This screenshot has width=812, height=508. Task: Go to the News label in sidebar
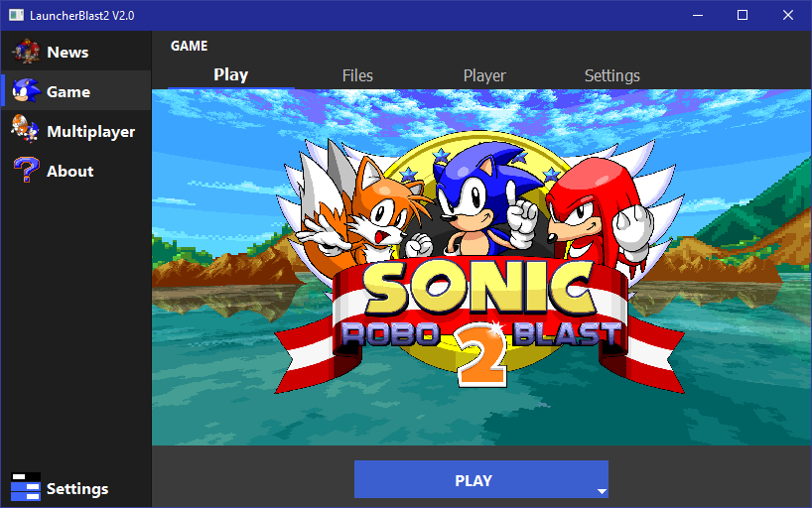pos(68,53)
